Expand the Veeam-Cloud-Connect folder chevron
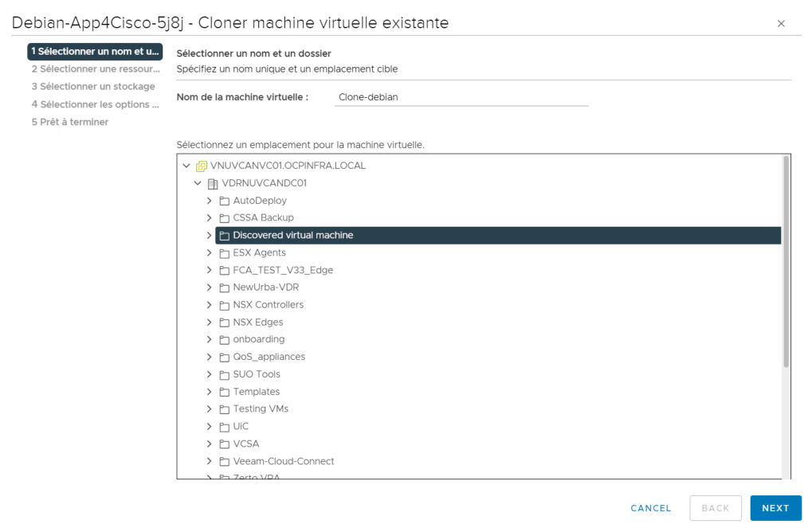This screenshot has height=528, width=812. pyautogui.click(x=210, y=461)
